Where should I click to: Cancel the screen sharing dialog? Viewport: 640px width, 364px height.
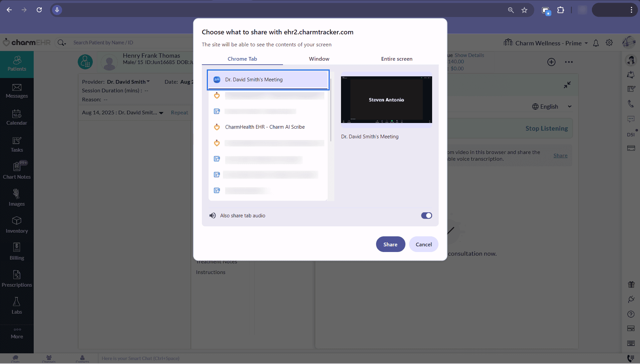click(x=423, y=244)
